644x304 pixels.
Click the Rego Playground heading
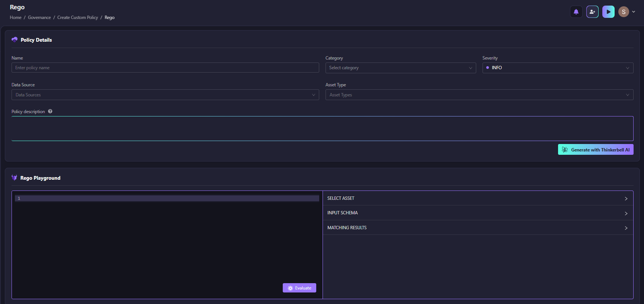coord(40,178)
